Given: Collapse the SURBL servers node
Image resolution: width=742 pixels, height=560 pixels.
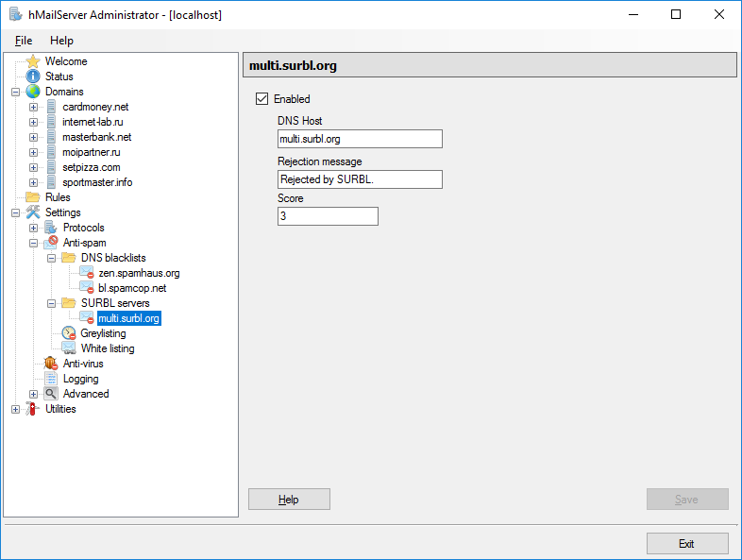Looking at the screenshot, I should (51, 304).
